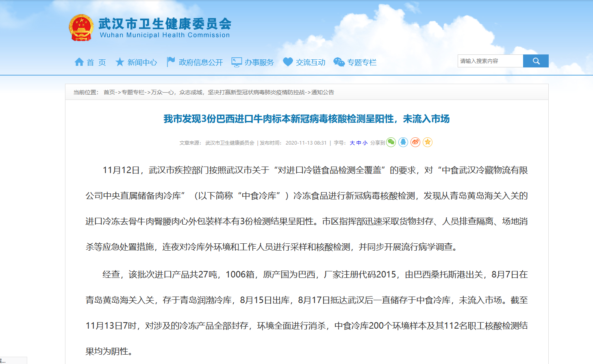593x364 pixels.
Task: Share article to Sina Weibo
Action: [415, 142]
